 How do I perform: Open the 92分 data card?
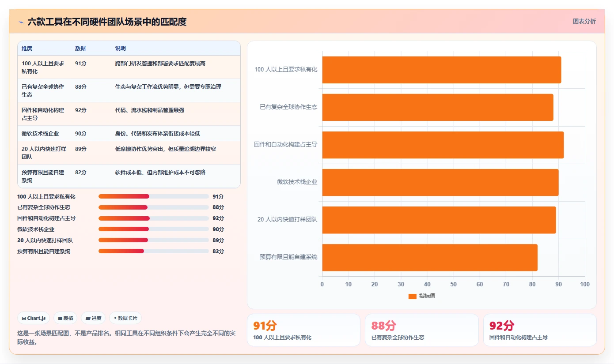click(x=540, y=330)
